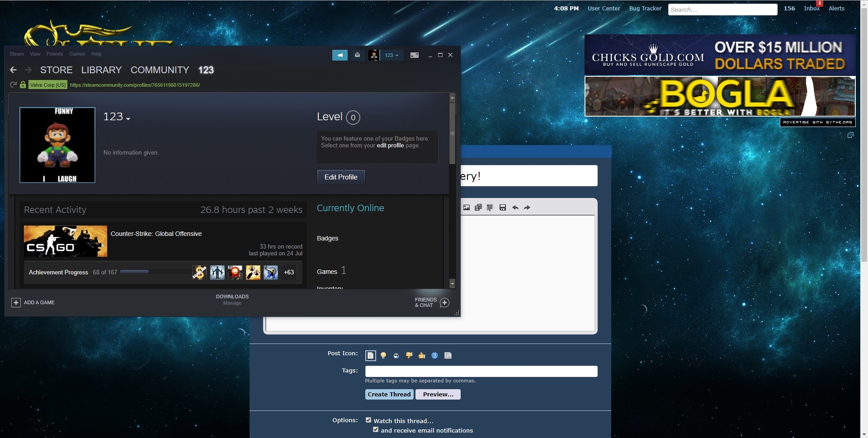The width and height of the screenshot is (868, 438).
Task: Open the forum Inbox link
Action: point(812,8)
